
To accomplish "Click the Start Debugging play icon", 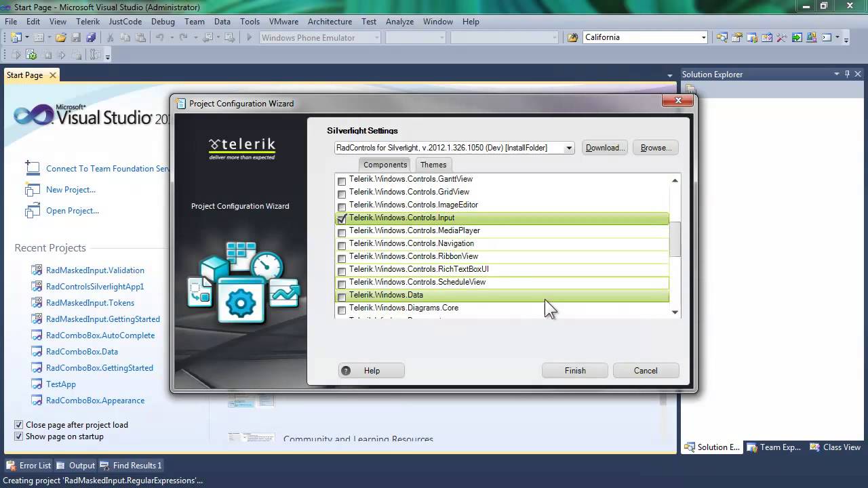I will pyautogui.click(x=249, y=38).
